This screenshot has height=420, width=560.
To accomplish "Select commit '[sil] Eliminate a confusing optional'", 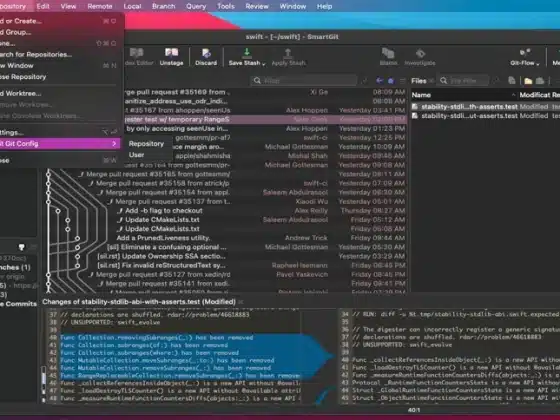I will coord(225,247).
